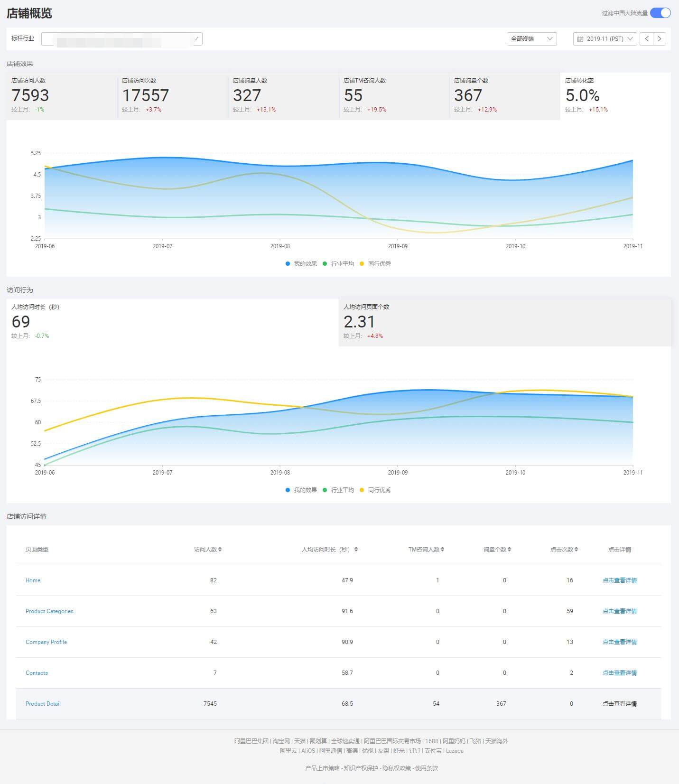Open the 2019-11 (PST) date picker
Screen dimensions: 679x784
coord(605,39)
